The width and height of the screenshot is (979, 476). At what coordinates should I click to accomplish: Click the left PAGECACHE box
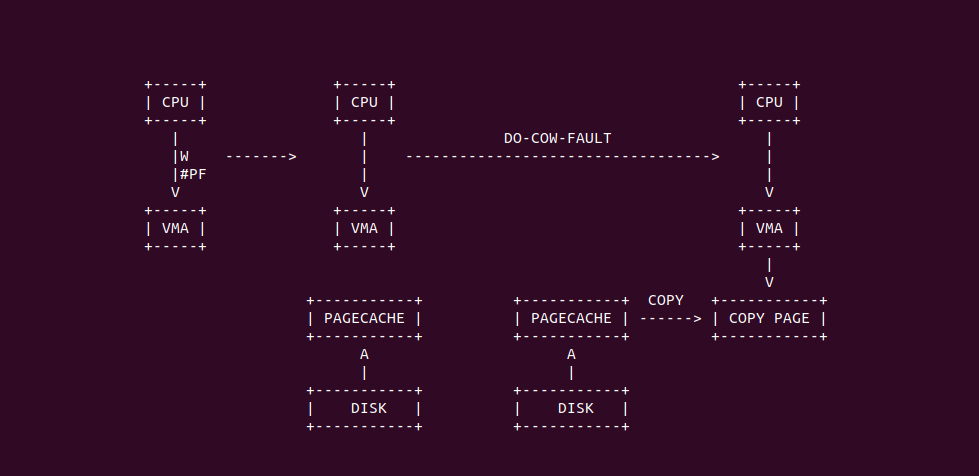pos(364,319)
